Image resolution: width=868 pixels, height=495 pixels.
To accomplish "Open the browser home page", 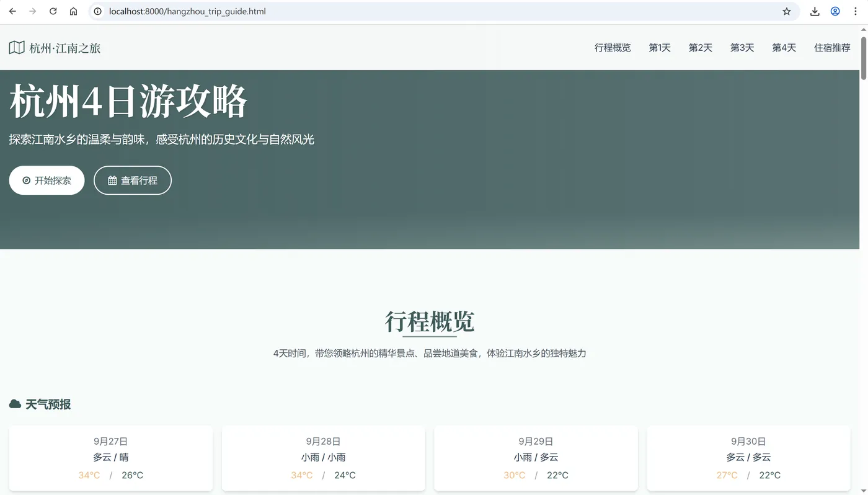I will pos(73,11).
